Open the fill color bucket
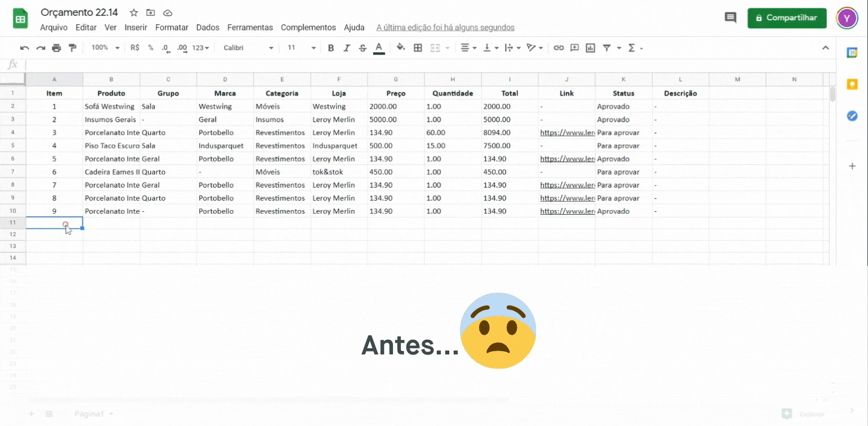This screenshot has width=868, height=426. [x=401, y=48]
